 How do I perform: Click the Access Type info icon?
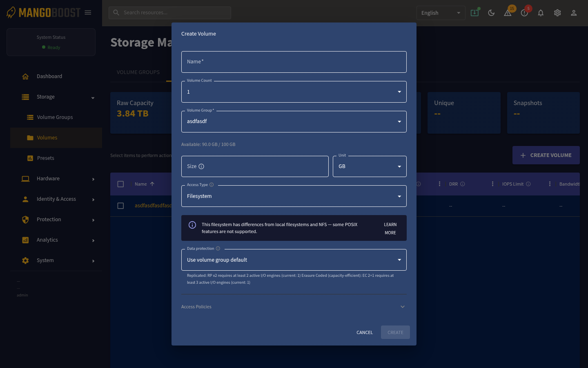click(x=212, y=185)
